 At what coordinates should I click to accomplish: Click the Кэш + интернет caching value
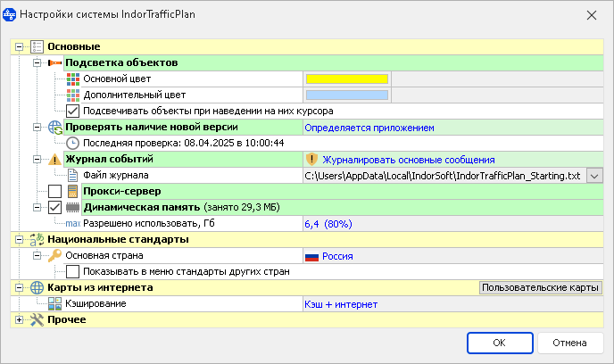(341, 304)
